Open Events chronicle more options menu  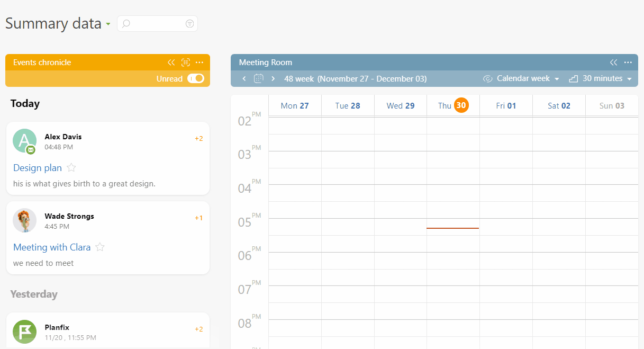tap(199, 62)
